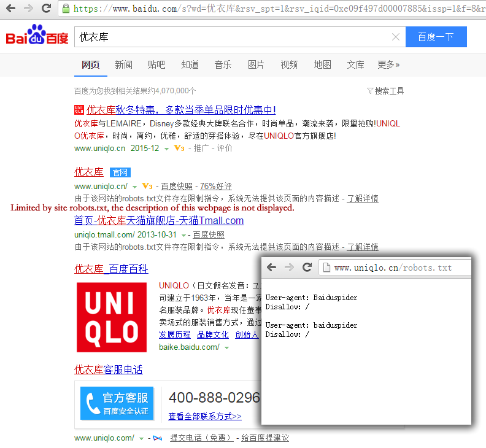Viewport: 486px width, 448px height.
Task: Click the forward arrow in main browser window
Action: [28, 9]
